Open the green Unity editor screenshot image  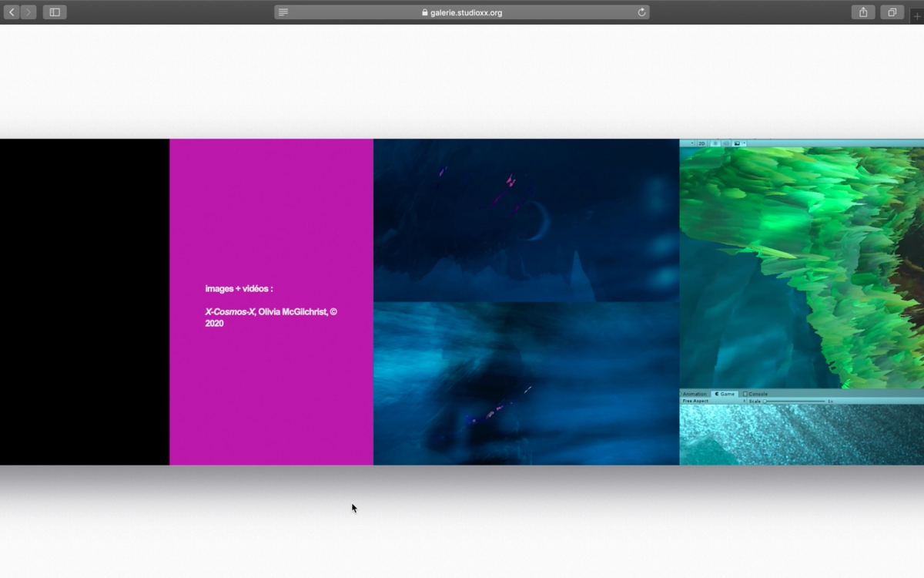pyautogui.click(x=802, y=302)
